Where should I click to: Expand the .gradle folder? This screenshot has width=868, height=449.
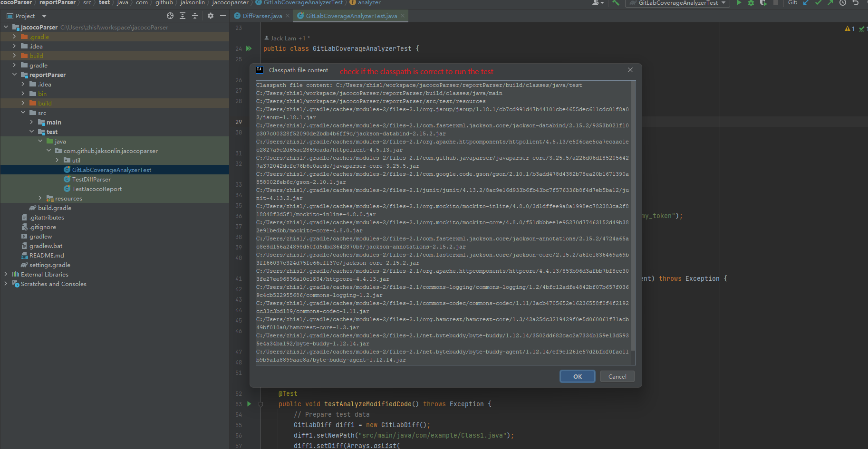tap(14, 37)
